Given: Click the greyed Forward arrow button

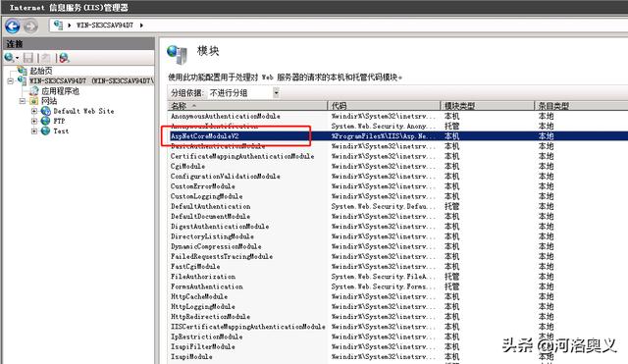Looking at the screenshot, I should pyautogui.click(x=30, y=26).
